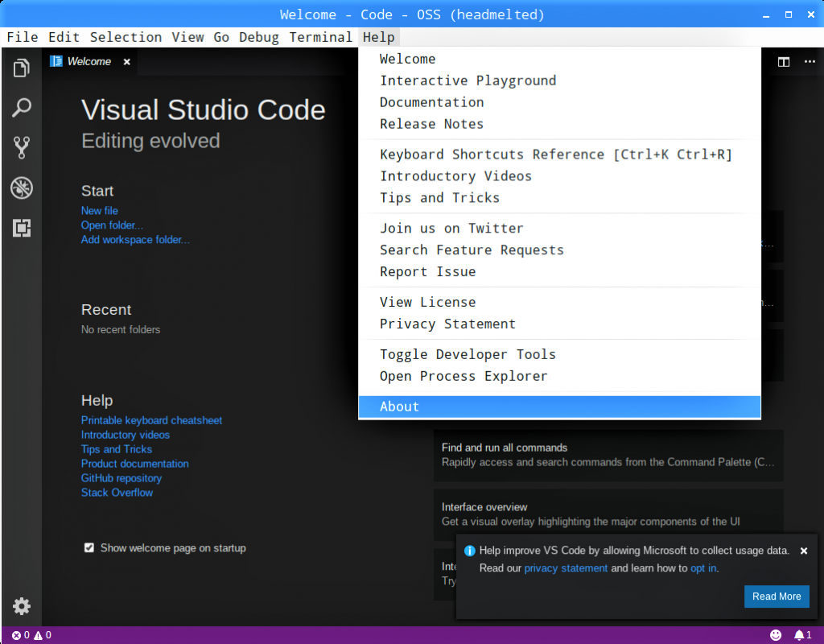
Task: Open the Debug menu
Action: tap(258, 37)
